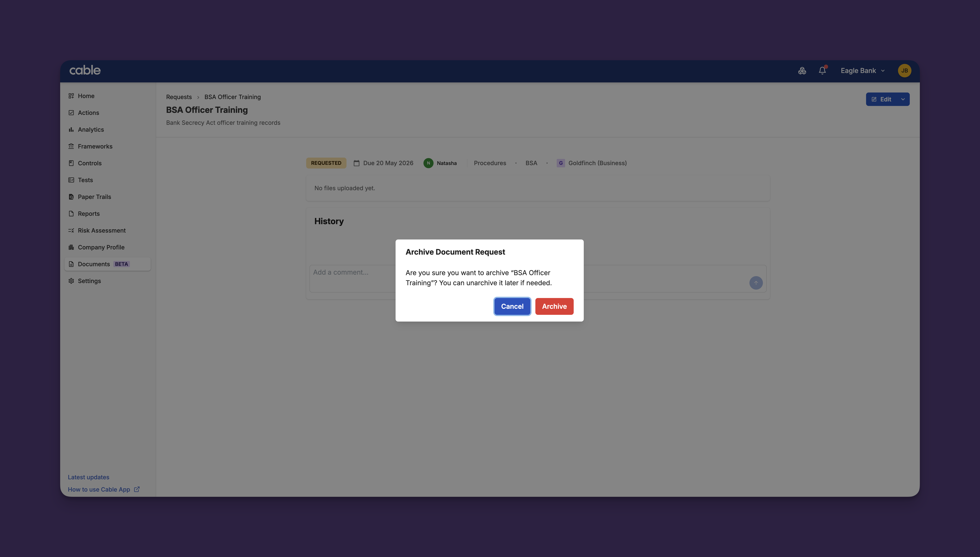Click the Add a comment field
Screen dimensions: 980x557
[x=538, y=278]
